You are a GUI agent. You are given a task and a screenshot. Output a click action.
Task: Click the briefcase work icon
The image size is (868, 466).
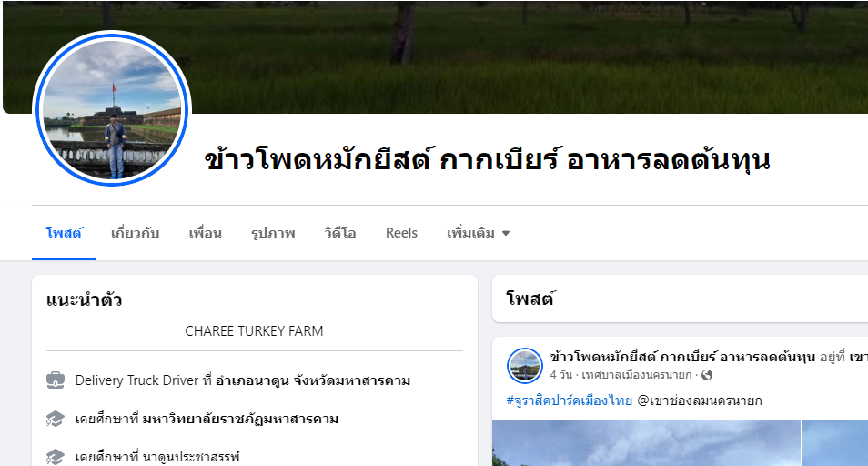click(56, 380)
